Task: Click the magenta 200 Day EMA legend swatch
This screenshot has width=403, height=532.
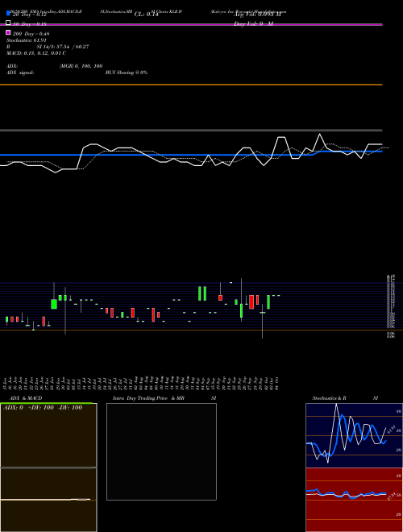Action: click(8, 32)
